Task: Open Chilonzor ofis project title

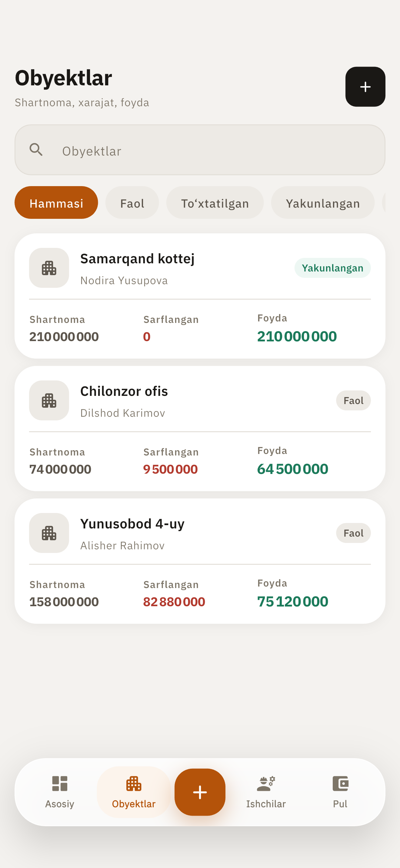Action: click(124, 391)
